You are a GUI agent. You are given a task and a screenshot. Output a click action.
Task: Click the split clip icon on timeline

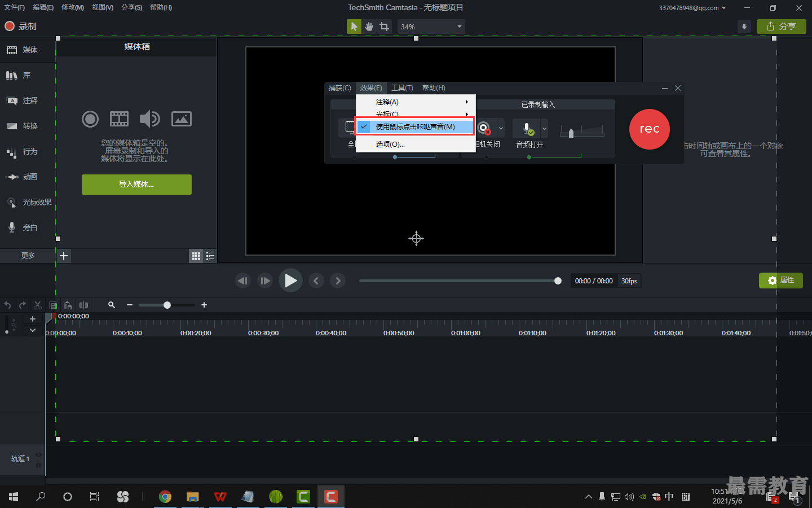click(x=83, y=305)
